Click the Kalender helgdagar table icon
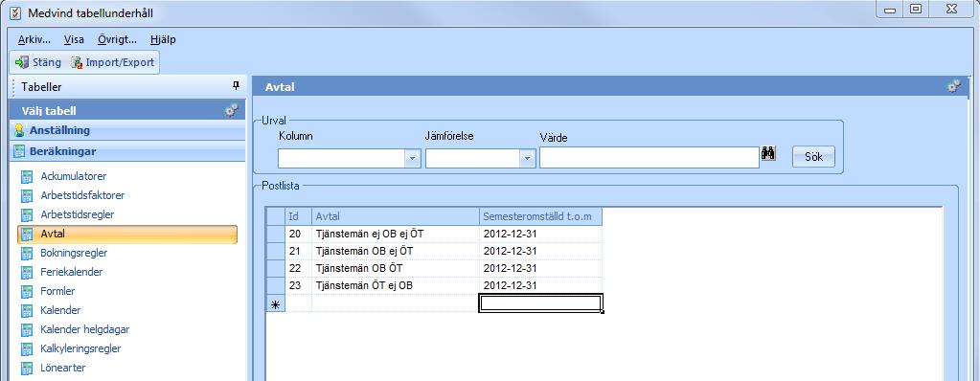Screen dimensions: 980x381 coord(27,329)
